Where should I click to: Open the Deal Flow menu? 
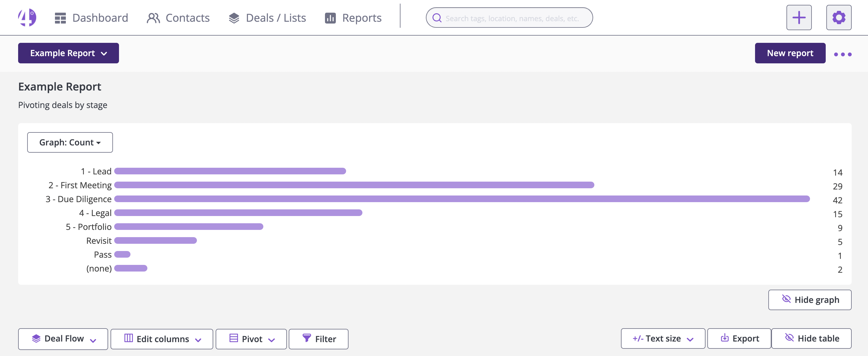[63, 339]
